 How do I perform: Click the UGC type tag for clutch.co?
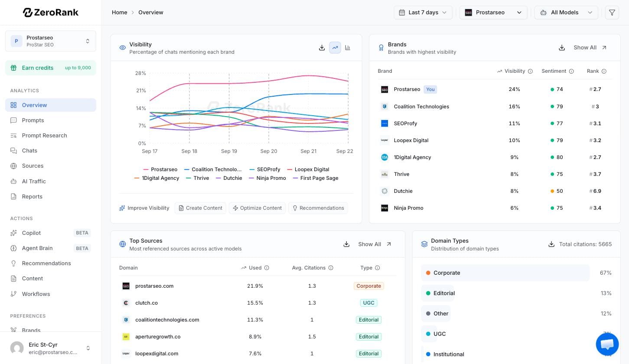[369, 303]
